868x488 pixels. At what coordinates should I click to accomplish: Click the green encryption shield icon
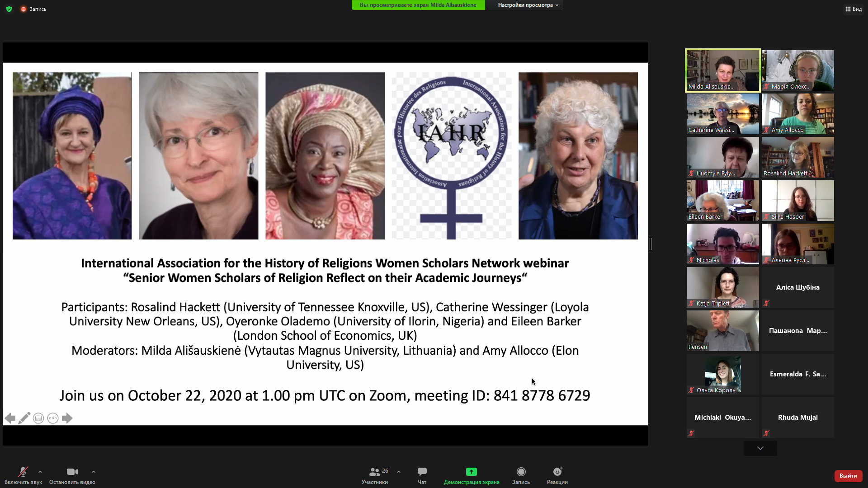pyautogui.click(x=9, y=9)
